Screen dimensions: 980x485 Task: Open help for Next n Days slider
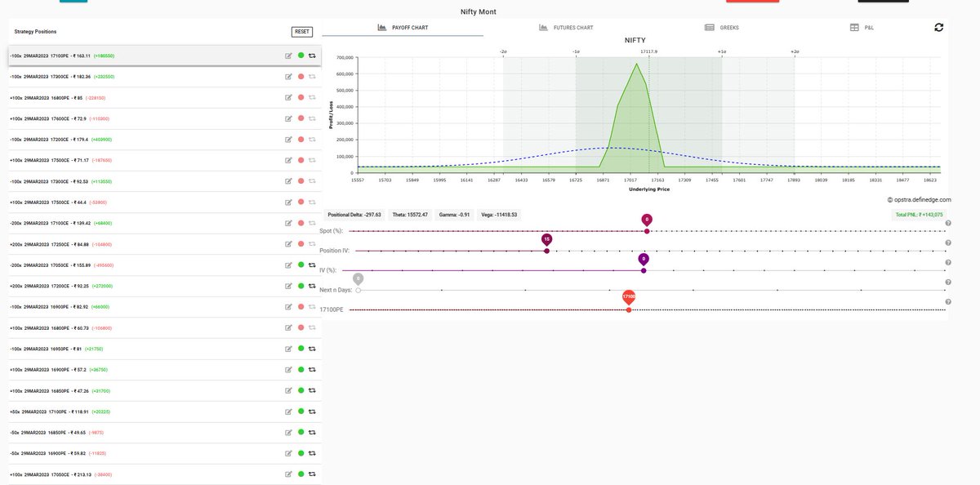coord(948,283)
